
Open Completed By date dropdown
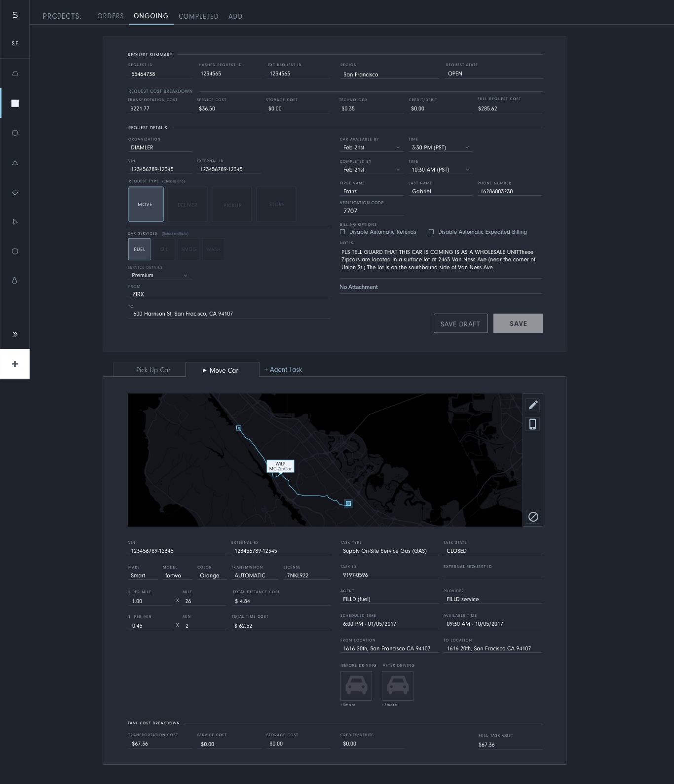tap(372, 170)
